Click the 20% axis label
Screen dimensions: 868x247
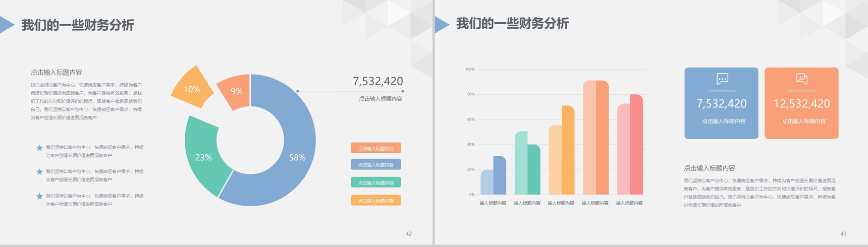point(471,169)
